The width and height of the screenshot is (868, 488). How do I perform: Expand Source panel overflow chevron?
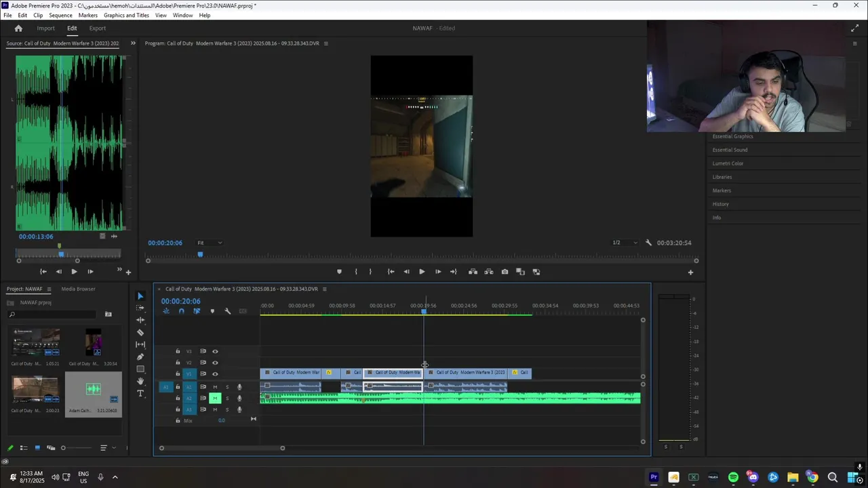(133, 43)
